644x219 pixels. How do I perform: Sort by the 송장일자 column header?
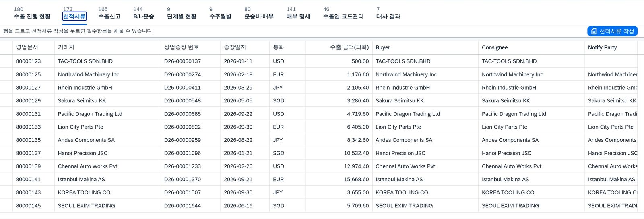coord(245,47)
